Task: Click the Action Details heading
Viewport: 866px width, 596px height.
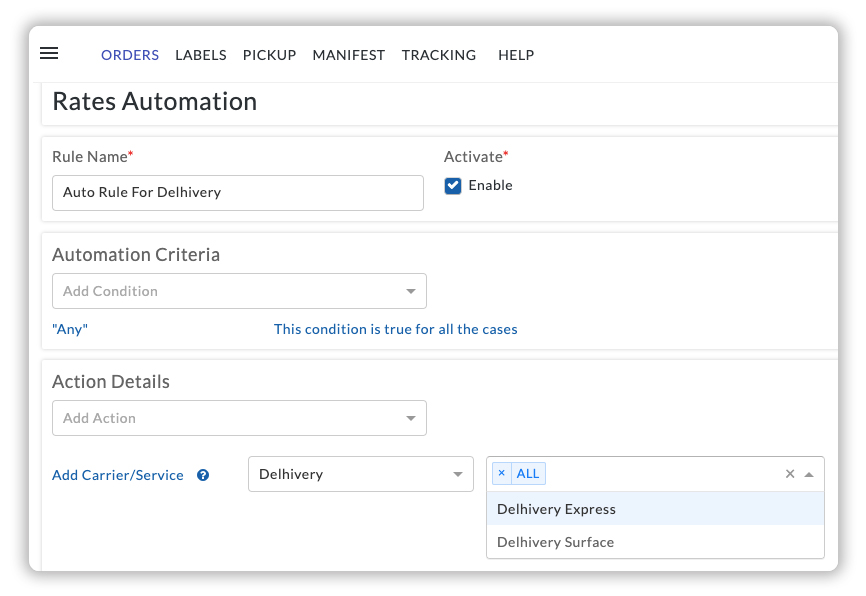Action: click(x=110, y=382)
